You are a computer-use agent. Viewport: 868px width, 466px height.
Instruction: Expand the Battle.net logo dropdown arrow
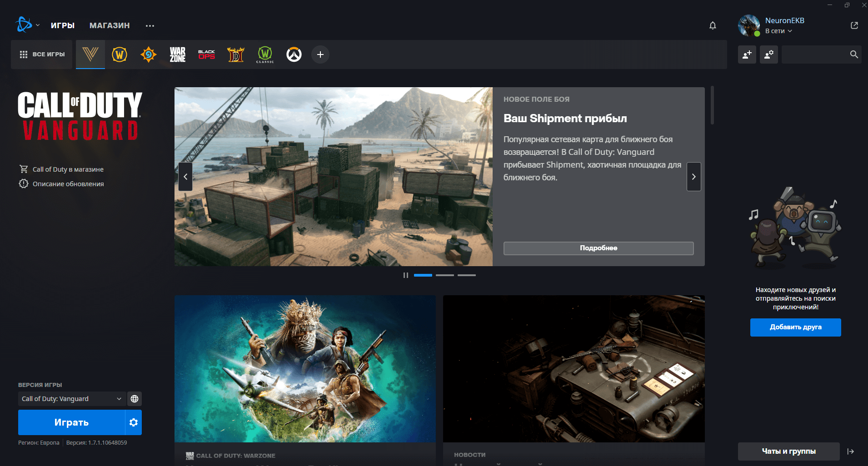[x=38, y=25]
